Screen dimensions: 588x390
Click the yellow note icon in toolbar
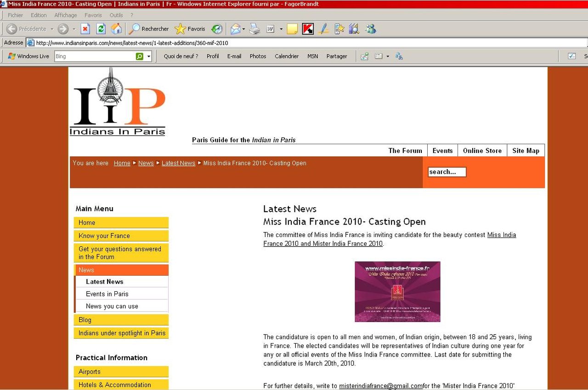click(292, 29)
